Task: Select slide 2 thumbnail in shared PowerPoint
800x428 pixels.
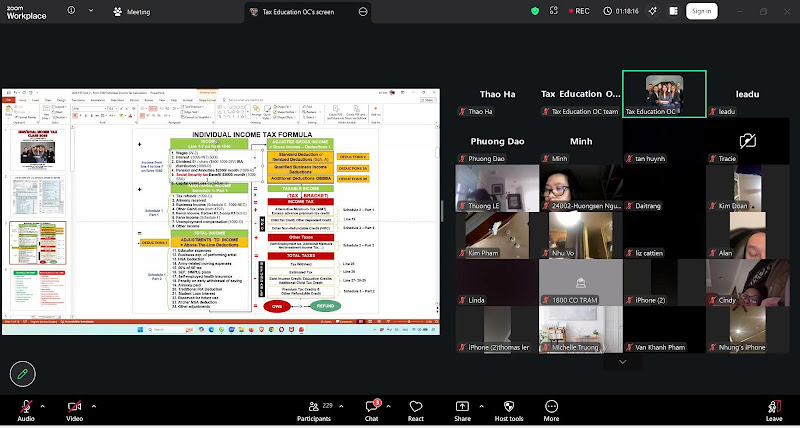Action: pyautogui.click(x=38, y=196)
